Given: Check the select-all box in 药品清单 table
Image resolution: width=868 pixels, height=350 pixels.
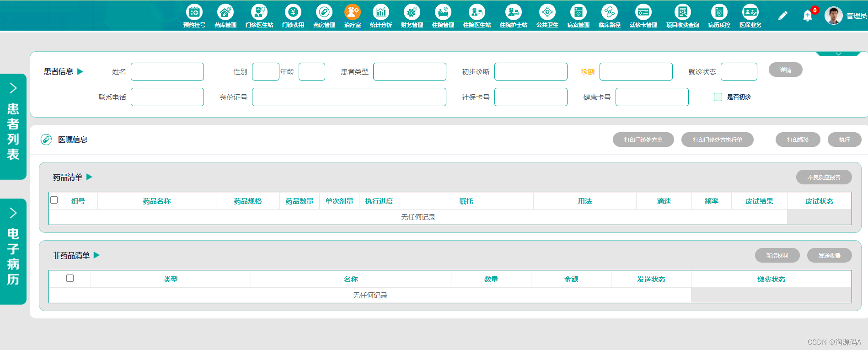Looking at the screenshot, I should tap(54, 200).
